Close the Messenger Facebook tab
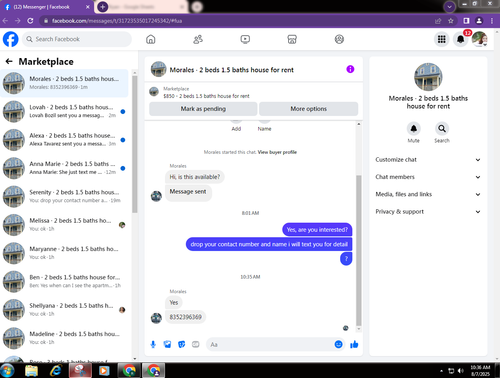This screenshot has height=378, width=500. (88, 7)
